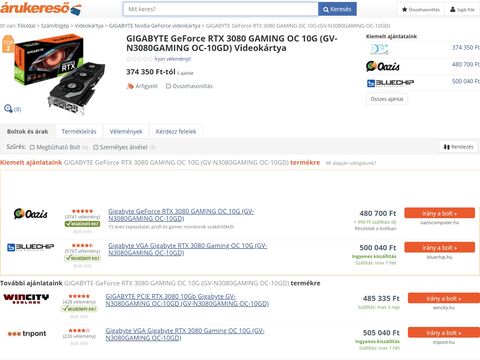Click the Wincity shop logo
The width and height of the screenshot is (480, 360).
pyautogui.click(x=26, y=298)
